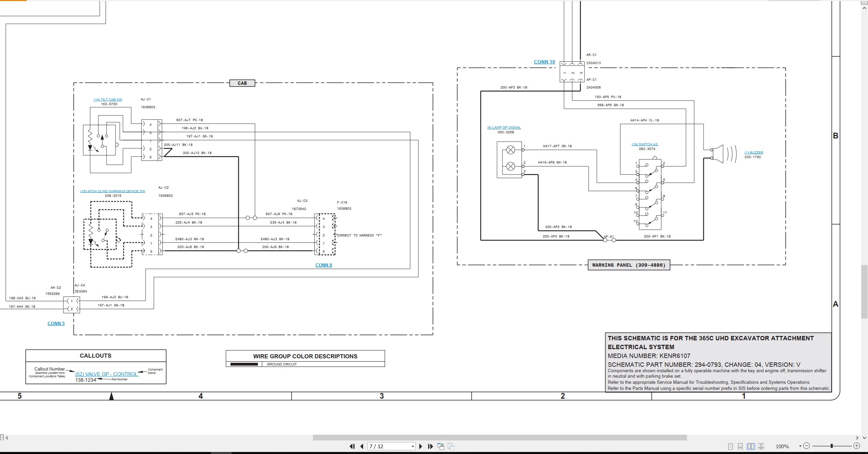Screen dimensions: 868x454
Task: Jump to the last page
Action: coord(431,447)
